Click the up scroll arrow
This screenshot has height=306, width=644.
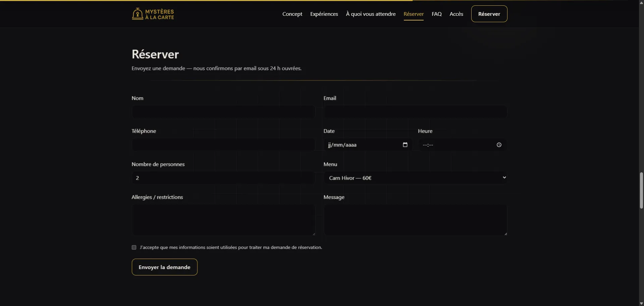coord(641,3)
